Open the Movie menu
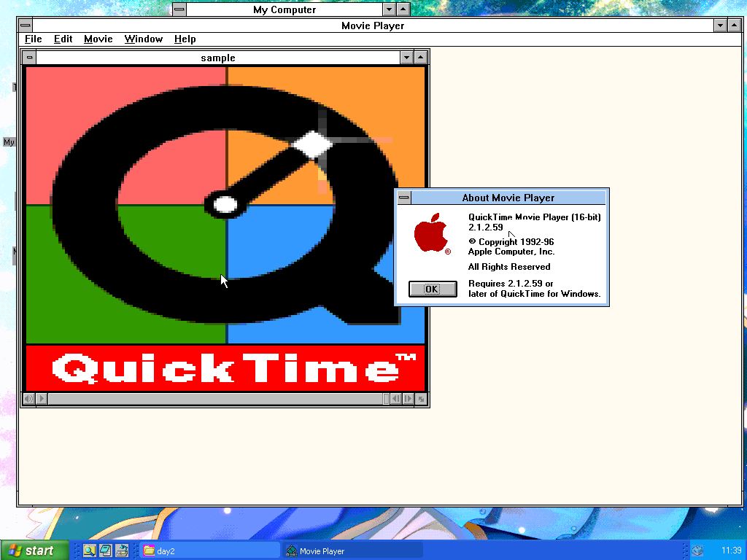 click(98, 39)
